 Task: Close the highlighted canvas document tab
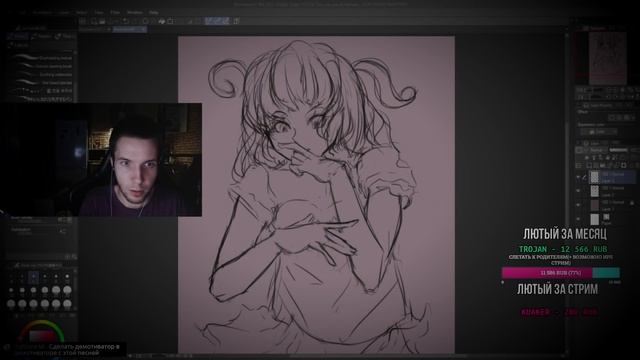click(x=143, y=30)
